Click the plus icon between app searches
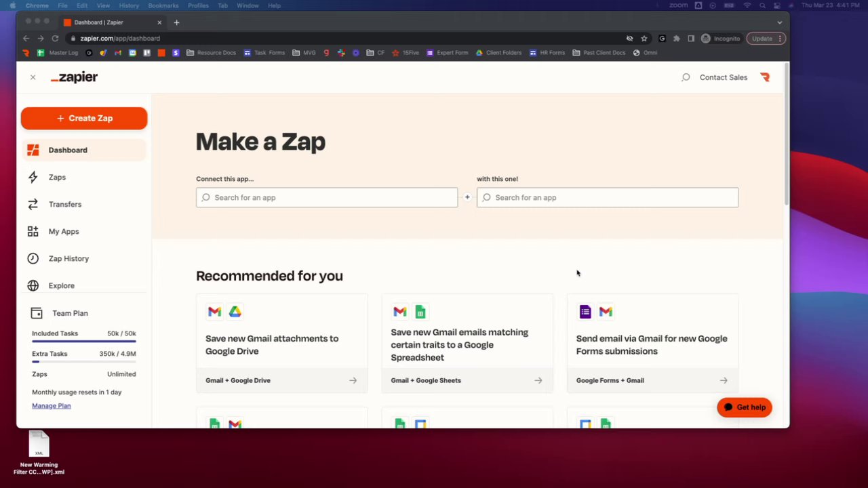Screen dimensions: 868x488 click(467, 197)
